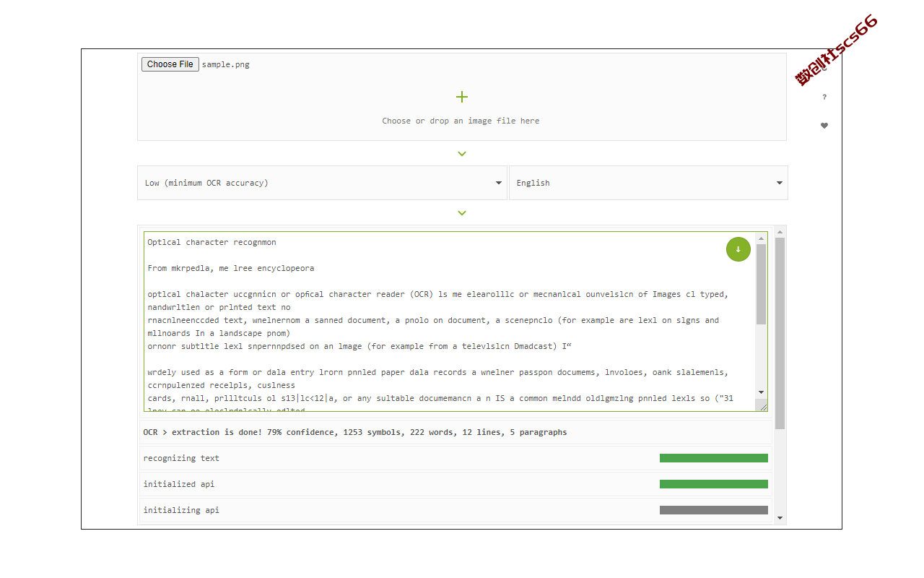
Task: Click inside the OCR result text area
Action: coord(450,322)
